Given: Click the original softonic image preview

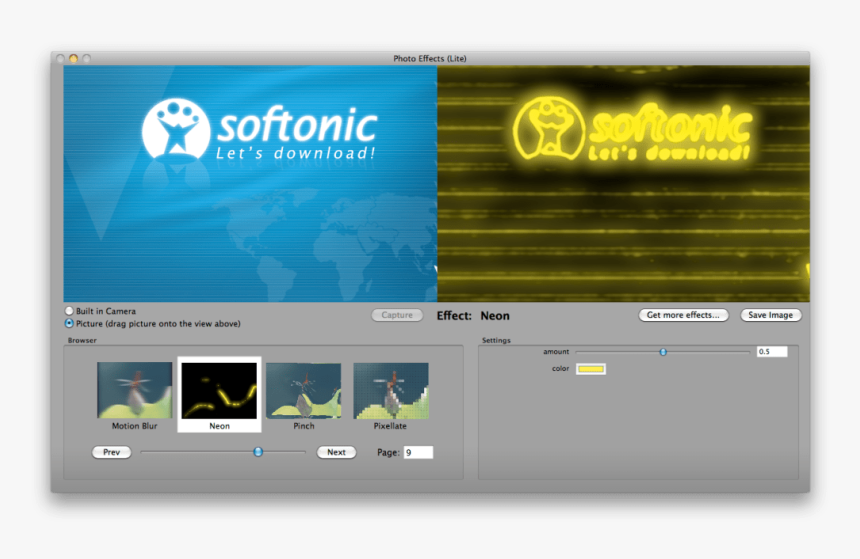Looking at the screenshot, I should 250,184.
